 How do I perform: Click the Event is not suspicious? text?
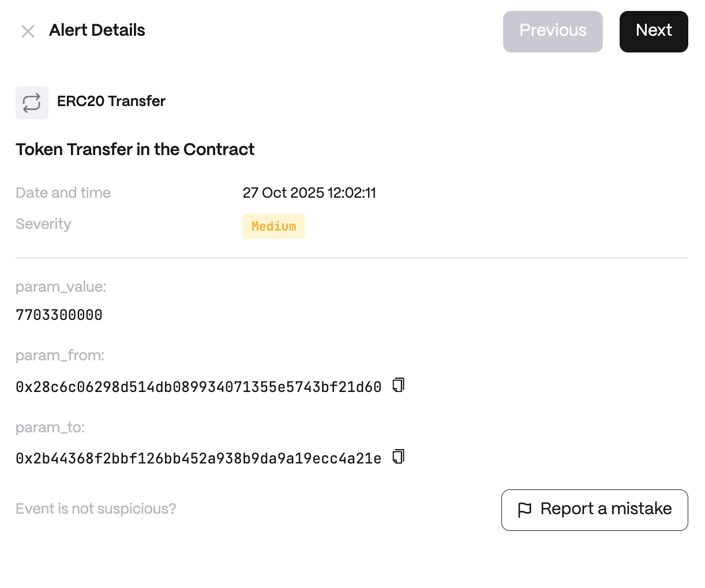[96, 509]
